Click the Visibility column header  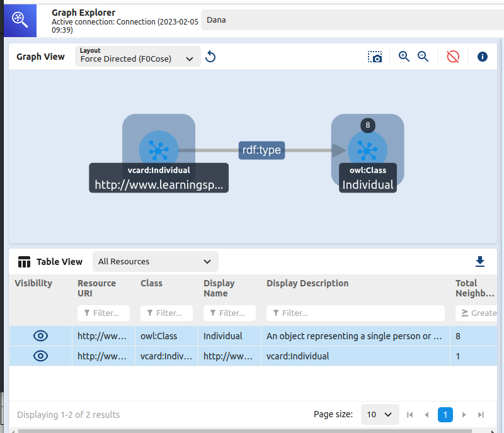pos(33,283)
